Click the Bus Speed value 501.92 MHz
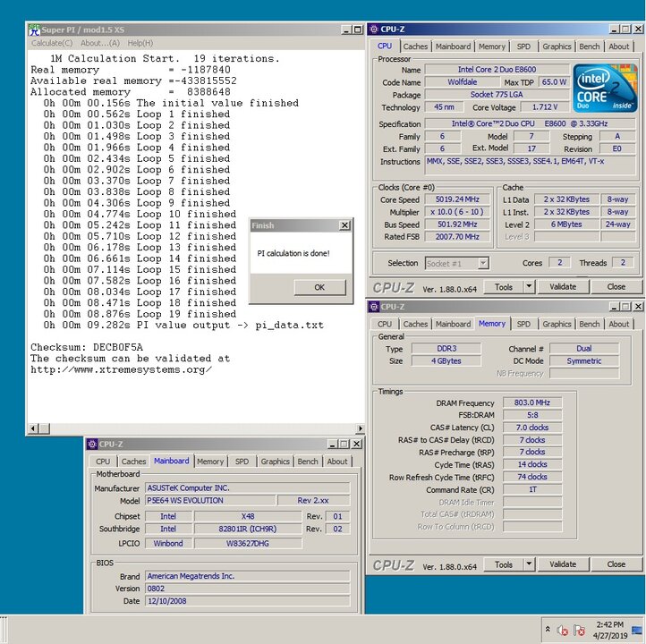 click(457, 225)
